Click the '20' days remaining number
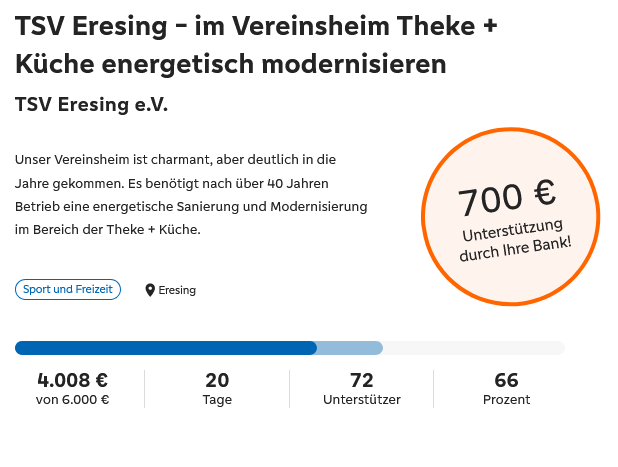The image size is (618, 467). (x=217, y=380)
